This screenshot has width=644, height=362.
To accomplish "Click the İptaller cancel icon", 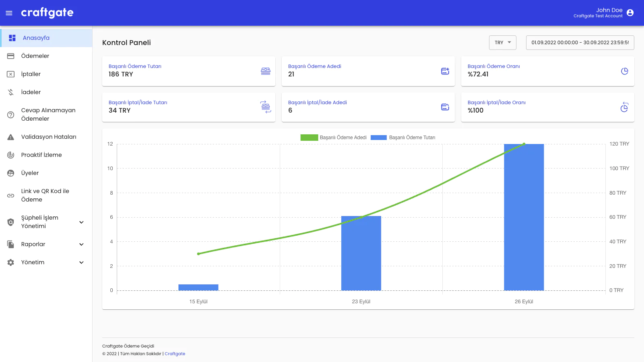I will click(x=11, y=74).
